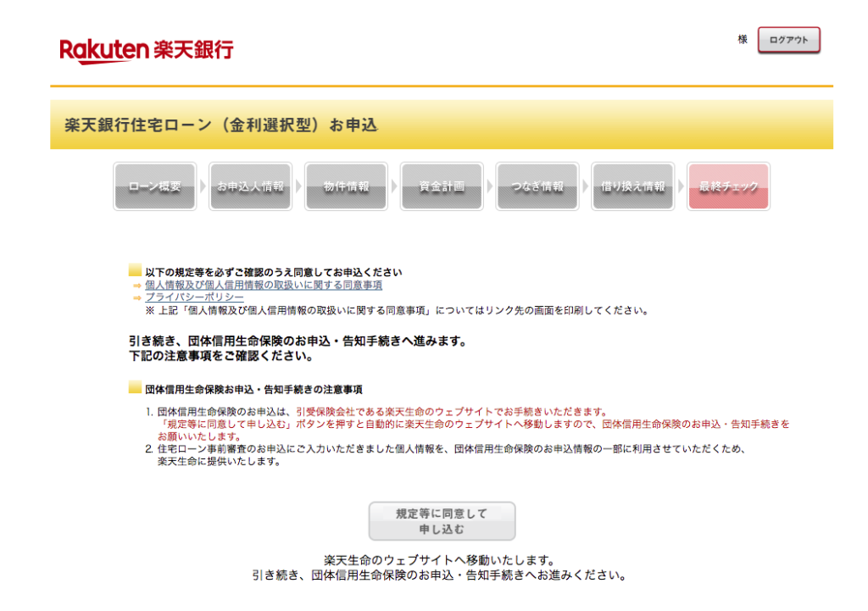Image resolution: width=868 pixels, height=611 pixels.
Task: Click heading 団体信用生命保険お申込・告知手続きの注意事項
Action: [253, 390]
